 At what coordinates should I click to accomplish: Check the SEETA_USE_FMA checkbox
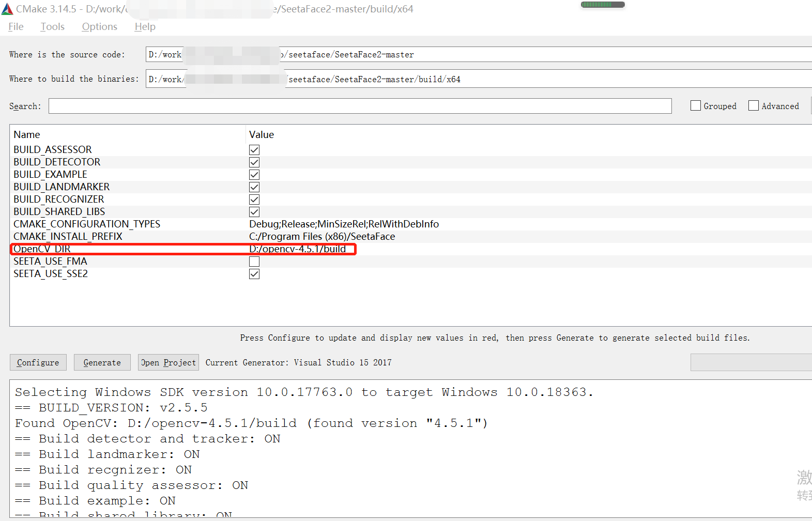[x=254, y=262]
